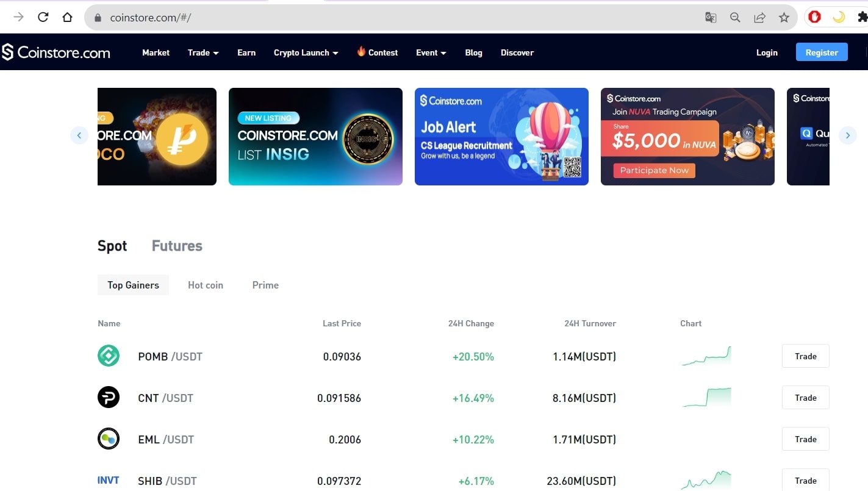Open the zoom magnifier icon in address bar
Viewport: 868px width, 491px height.
click(x=735, y=18)
